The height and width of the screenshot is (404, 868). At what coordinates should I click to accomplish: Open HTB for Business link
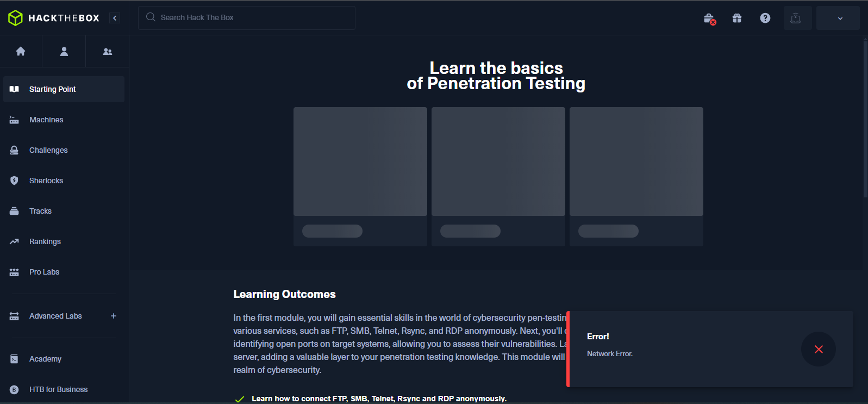click(64, 389)
